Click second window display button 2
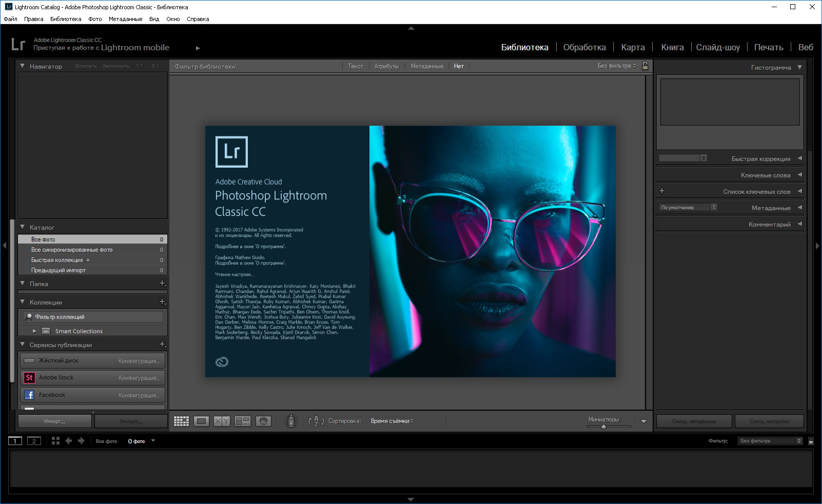 pyautogui.click(x=34, y=441)
